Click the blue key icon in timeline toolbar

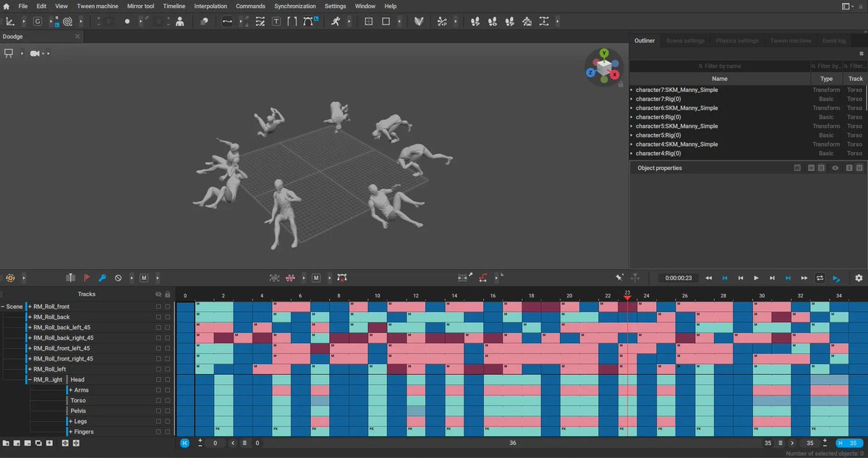coord(102,278)
